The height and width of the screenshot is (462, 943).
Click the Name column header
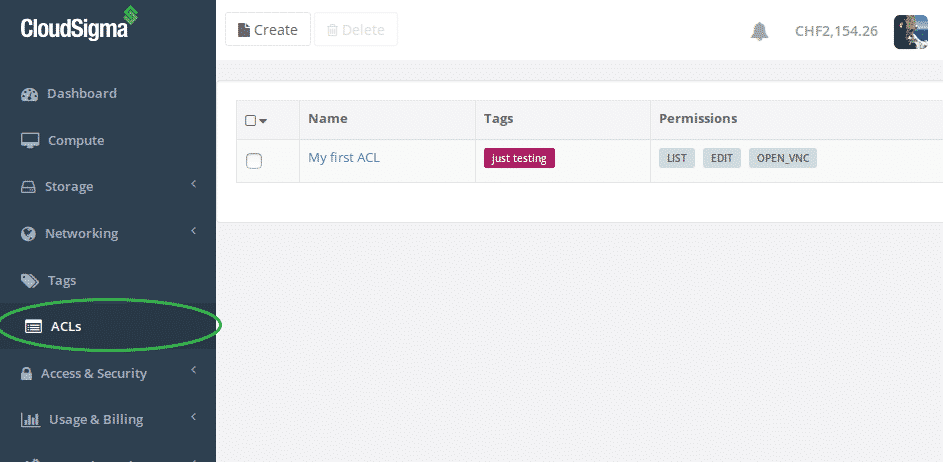(328, 119)
